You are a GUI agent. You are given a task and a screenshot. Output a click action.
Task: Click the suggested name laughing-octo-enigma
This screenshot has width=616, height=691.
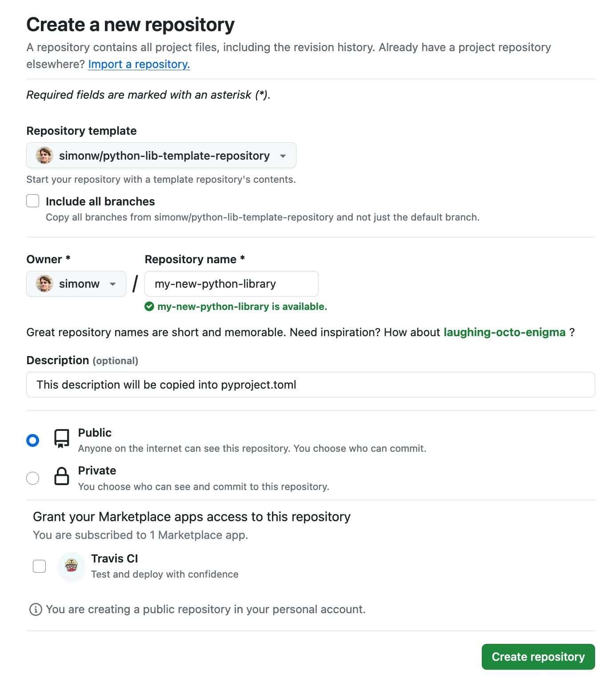(504, 332)
